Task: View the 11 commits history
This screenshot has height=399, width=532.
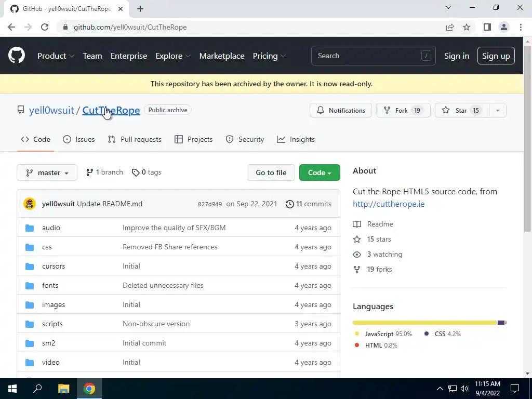Action: [309, 204]
